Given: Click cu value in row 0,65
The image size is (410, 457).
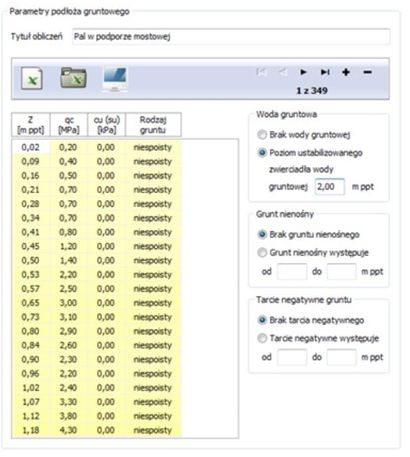Looking at the screenshot, I should click(x=106, y=303).
